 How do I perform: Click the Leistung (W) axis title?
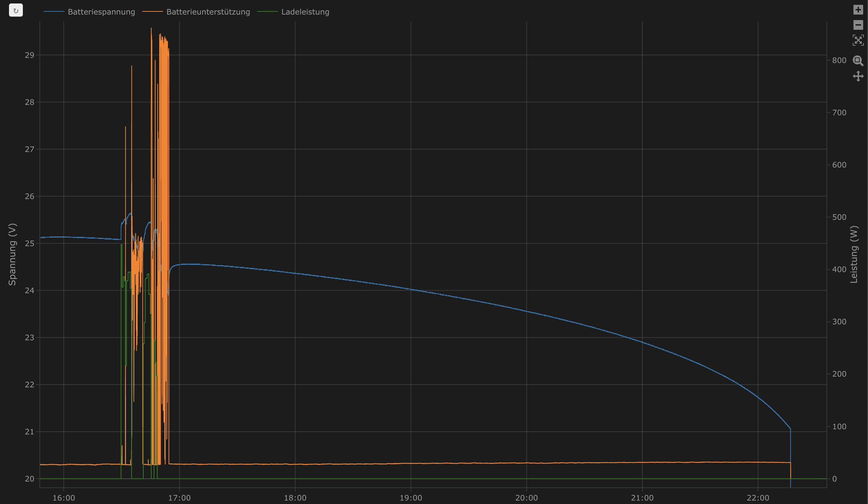[854, 254]
